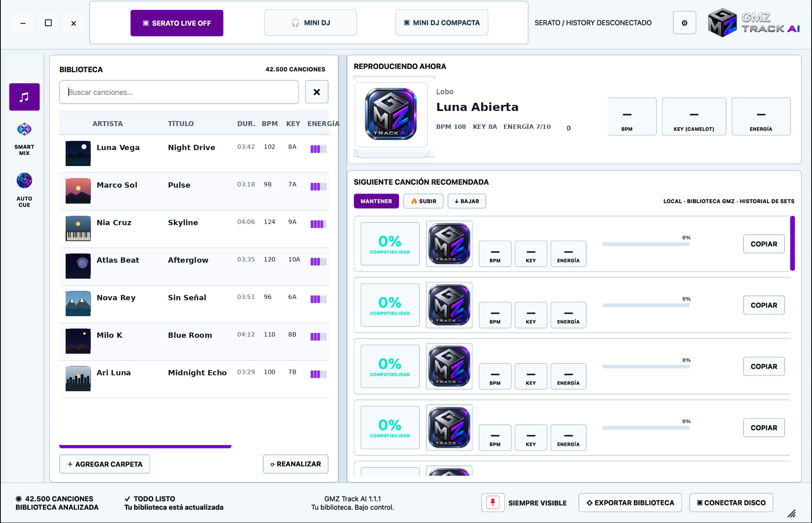Screen dimensions: 812x523
Task: Click Pulse album art thumbnail
Action: 78,191
